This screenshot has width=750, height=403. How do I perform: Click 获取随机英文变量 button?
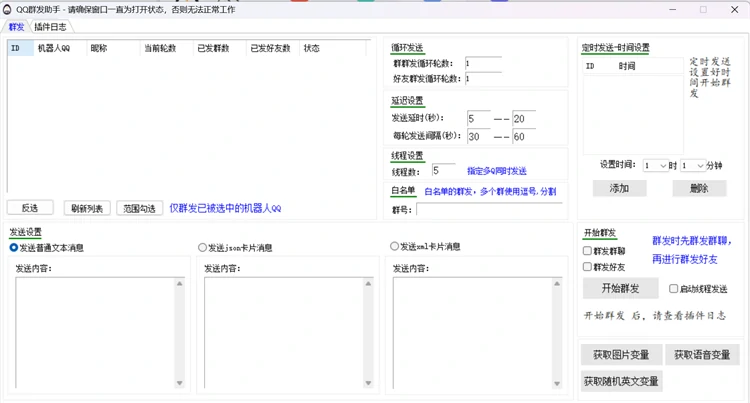point(621,381)
